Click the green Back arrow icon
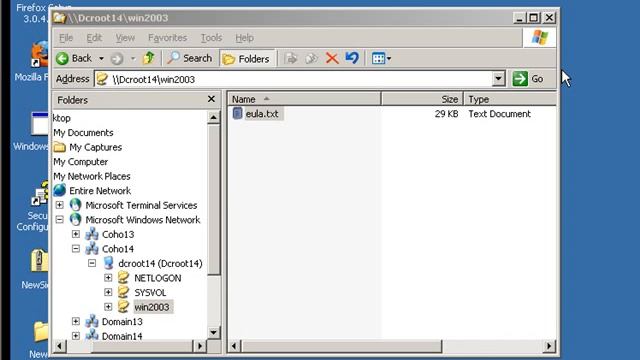 tap(62, 58)
